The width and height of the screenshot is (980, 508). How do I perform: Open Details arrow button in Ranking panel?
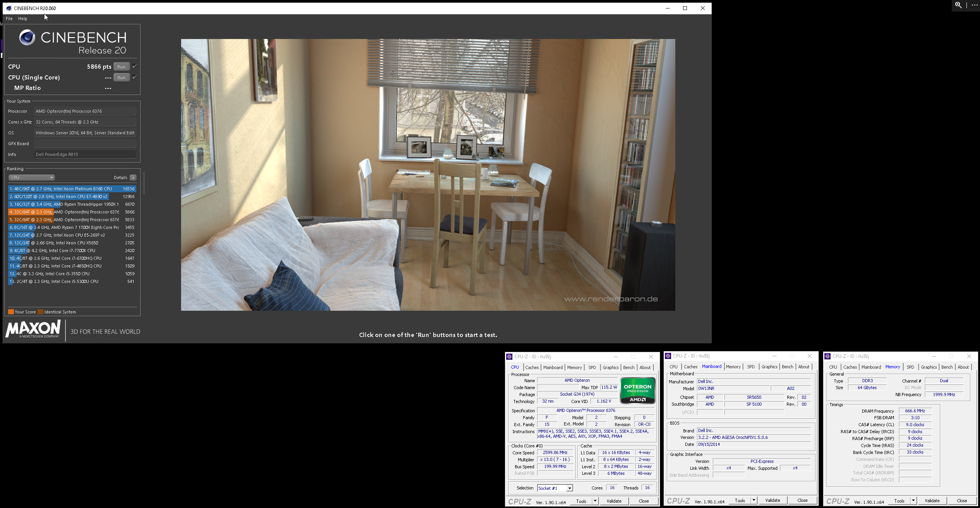click(133, 178)
